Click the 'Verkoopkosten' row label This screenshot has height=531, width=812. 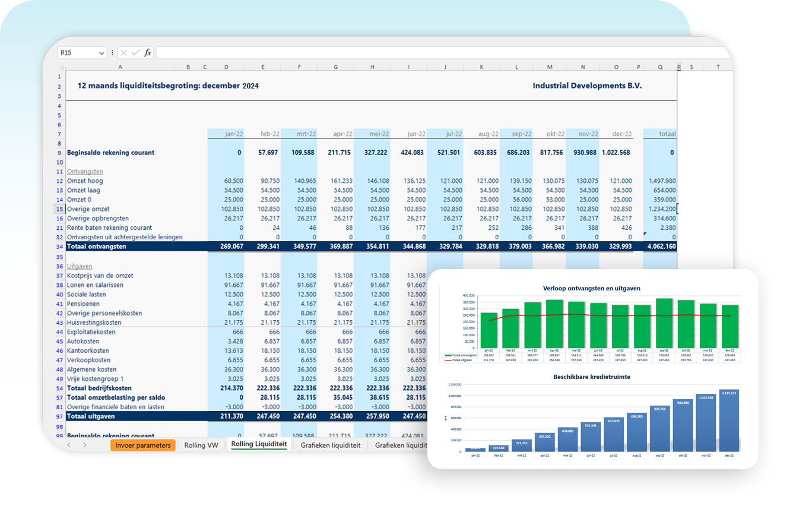coord(88,360)
